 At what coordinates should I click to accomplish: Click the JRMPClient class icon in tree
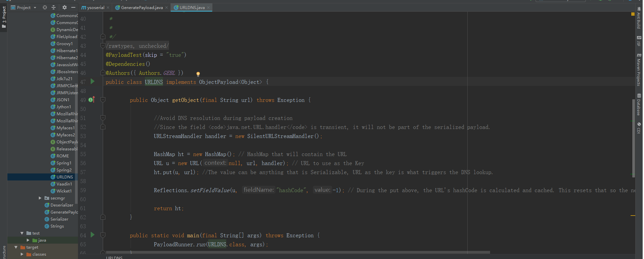[53, 86]
